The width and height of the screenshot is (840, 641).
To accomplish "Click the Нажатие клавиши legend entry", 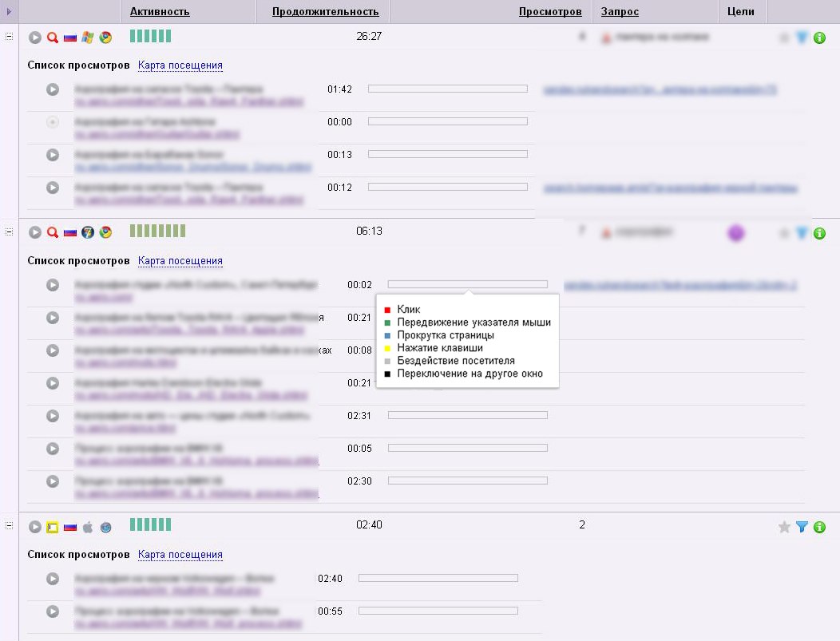I will 434,348.
